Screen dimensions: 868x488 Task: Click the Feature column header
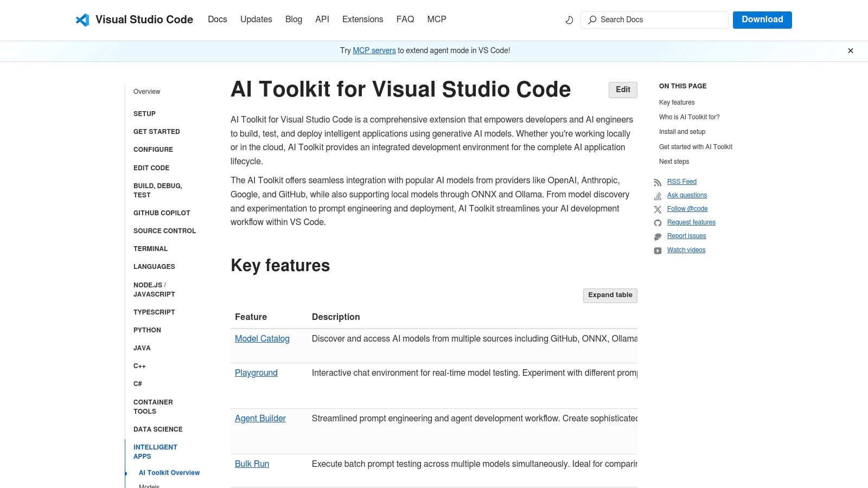pos(251,317)
